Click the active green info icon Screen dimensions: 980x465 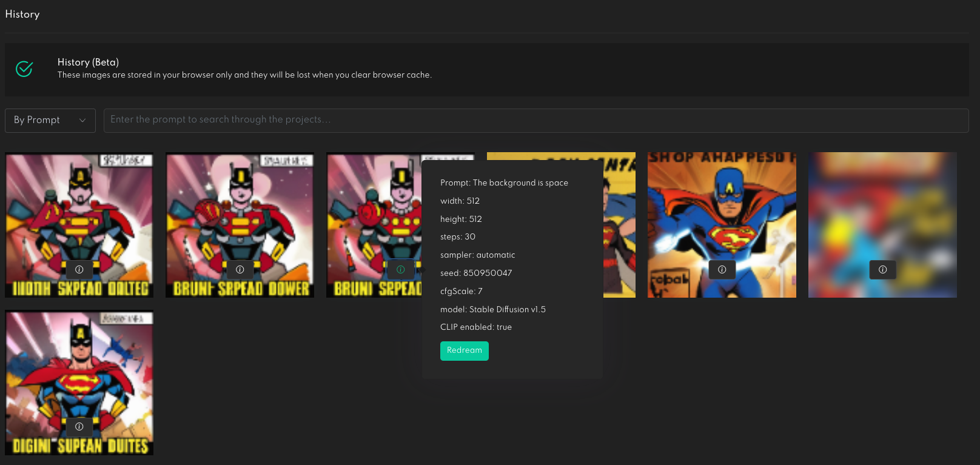401,269
